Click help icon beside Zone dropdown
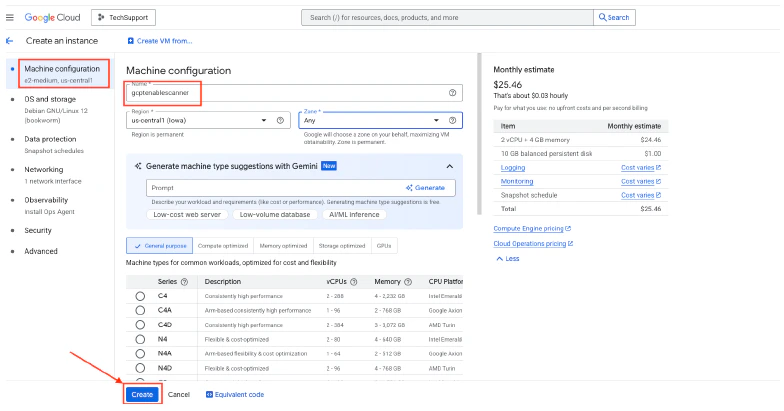 (452, 120)
